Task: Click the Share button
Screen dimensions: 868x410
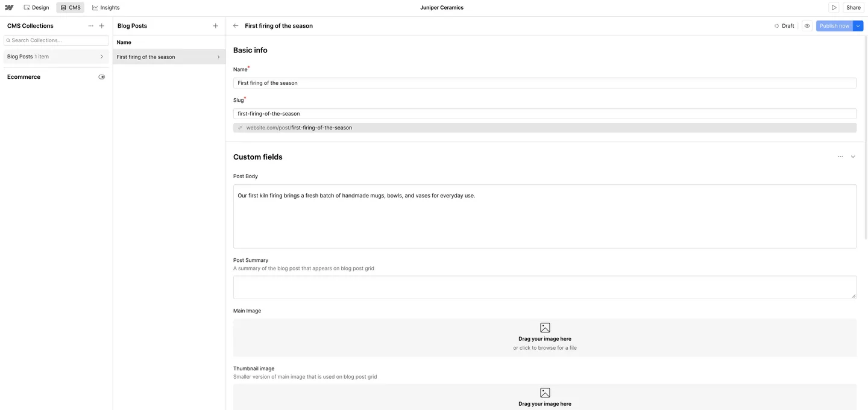Action: click(853, 8)
